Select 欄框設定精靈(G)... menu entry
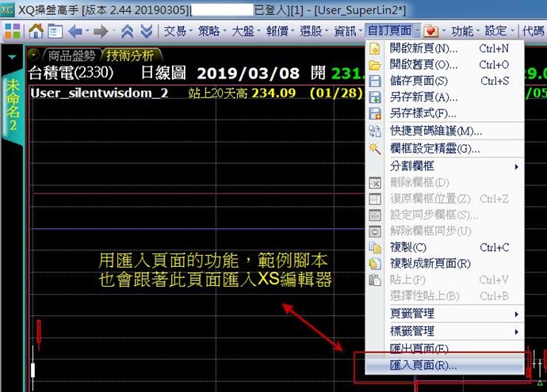 (434, 148)
